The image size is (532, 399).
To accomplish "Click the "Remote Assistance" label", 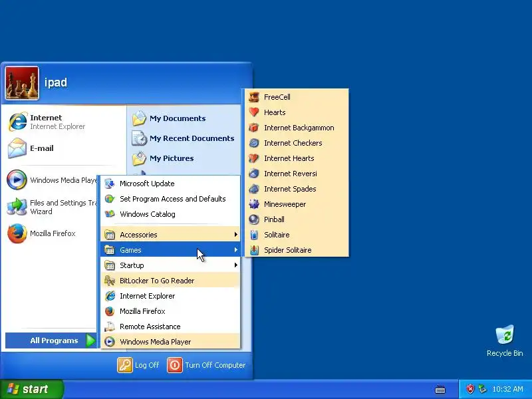I will [x=150, y=327].
